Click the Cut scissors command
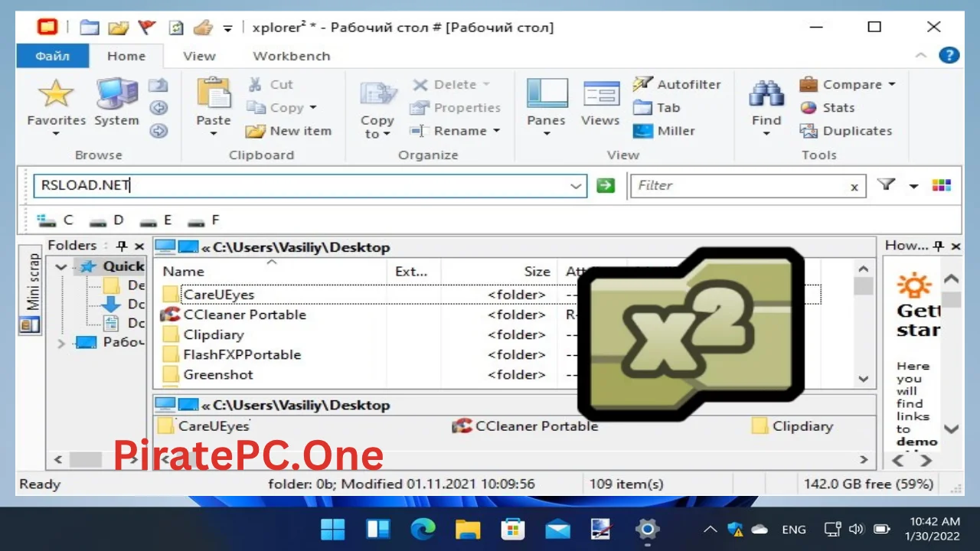Image resolution: width=980 pixels, height=551 pixels. [x=270, y=85]
